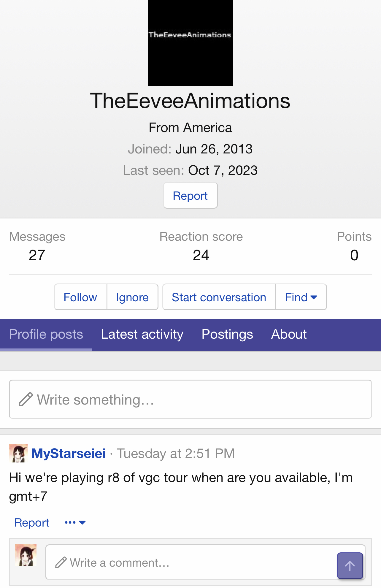The height and width of the screenshot is (588, 381).
Task: Click Start conversation
Action: [219, 297]
